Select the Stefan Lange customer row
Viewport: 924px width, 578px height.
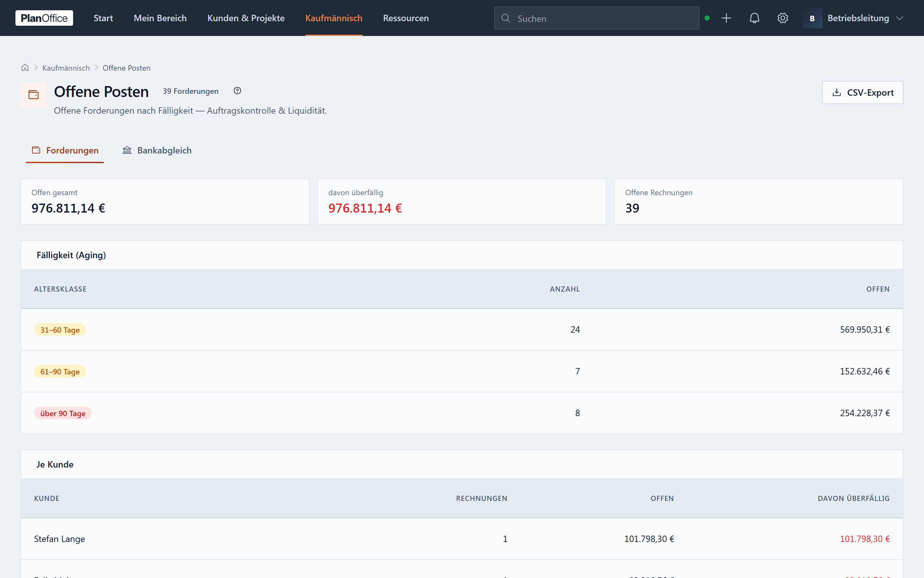462,539
